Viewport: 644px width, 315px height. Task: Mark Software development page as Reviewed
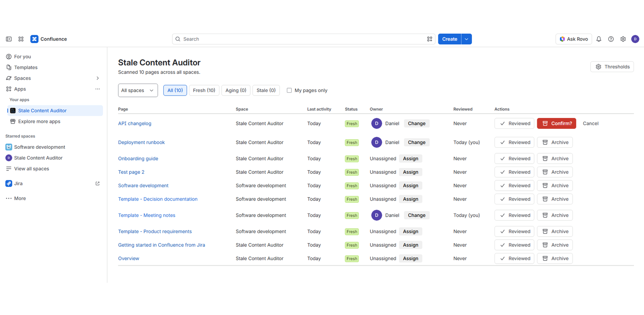514,185
